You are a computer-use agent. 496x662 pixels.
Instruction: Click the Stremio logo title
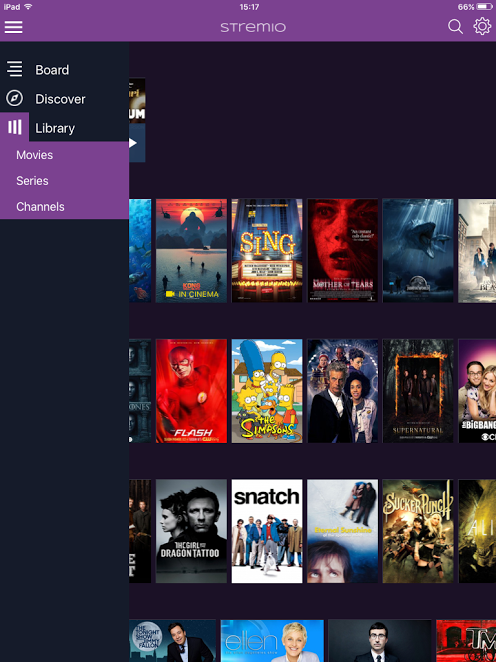[x=253, y=27]
